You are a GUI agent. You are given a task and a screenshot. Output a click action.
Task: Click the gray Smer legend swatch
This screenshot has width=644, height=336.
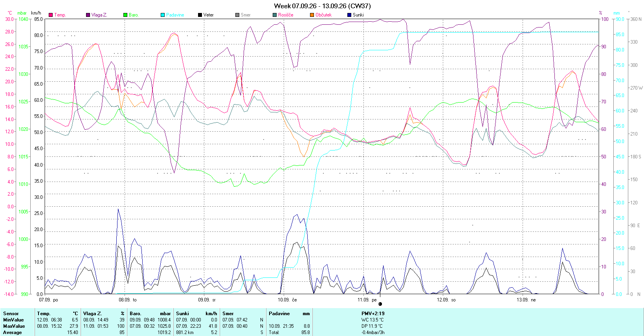point(237,15)
